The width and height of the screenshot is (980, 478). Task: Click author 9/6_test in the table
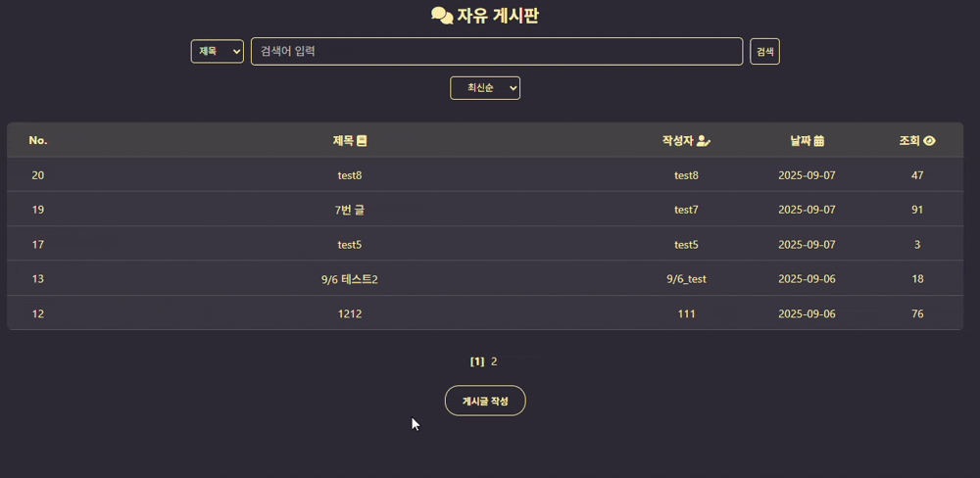686,279
